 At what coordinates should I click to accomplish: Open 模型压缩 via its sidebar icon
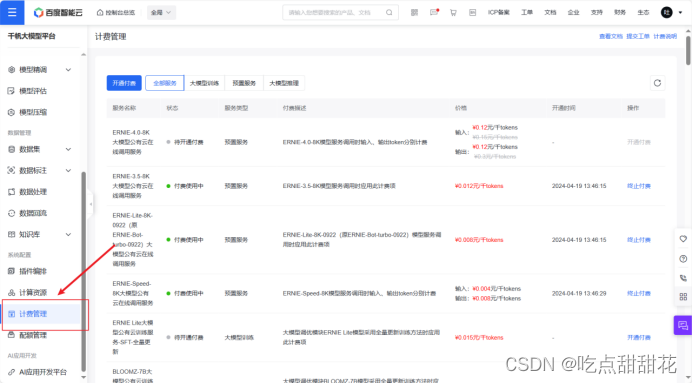coord(11,112)
